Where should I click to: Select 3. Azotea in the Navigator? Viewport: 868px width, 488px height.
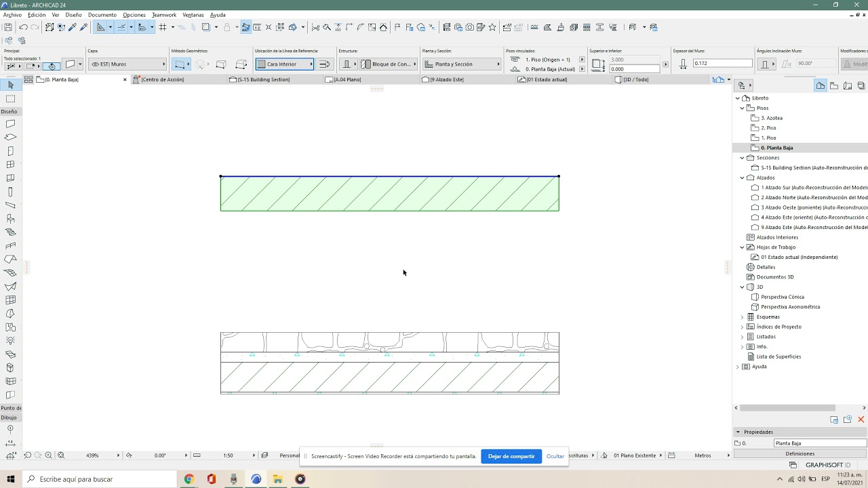click(772, 118)
